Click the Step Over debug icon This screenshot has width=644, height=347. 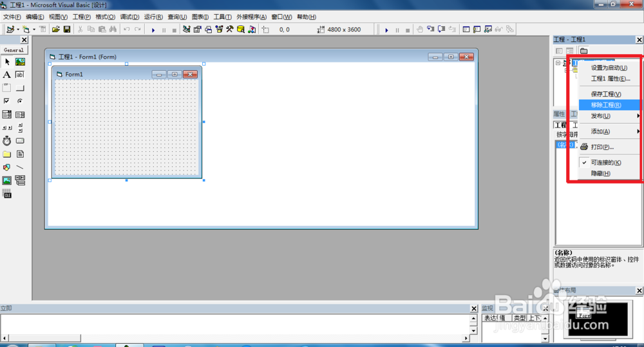[442, 29]
